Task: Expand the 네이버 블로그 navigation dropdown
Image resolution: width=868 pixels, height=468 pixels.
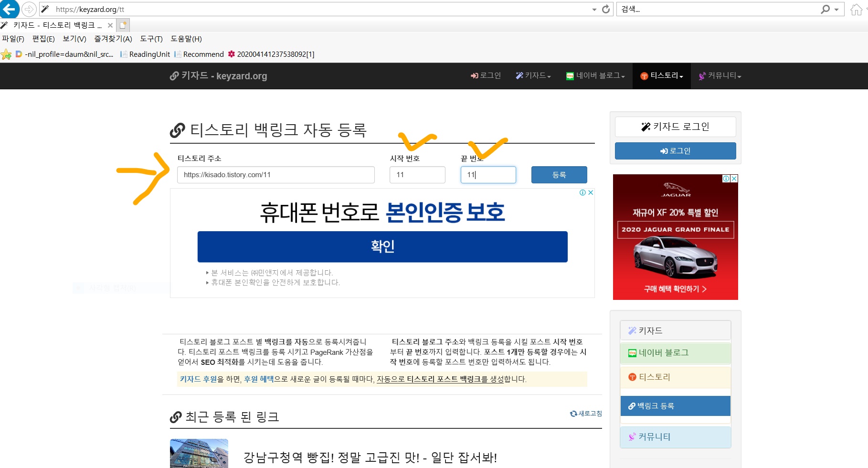Action: tap(595, 75)
